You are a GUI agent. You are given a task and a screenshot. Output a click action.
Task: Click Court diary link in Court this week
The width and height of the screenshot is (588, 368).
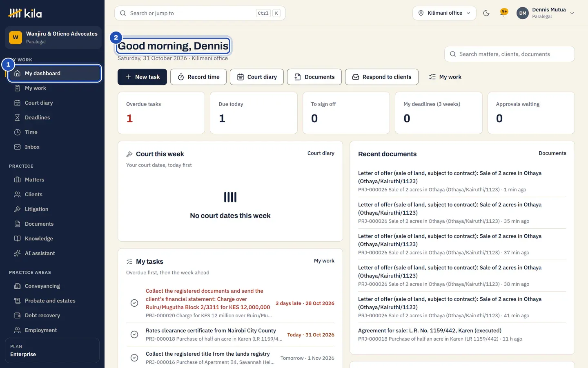(x=321, y=153)
